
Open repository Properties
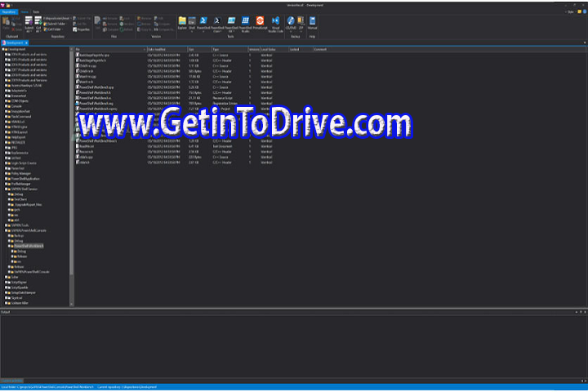pyautogui.click(x=81, y=29)
